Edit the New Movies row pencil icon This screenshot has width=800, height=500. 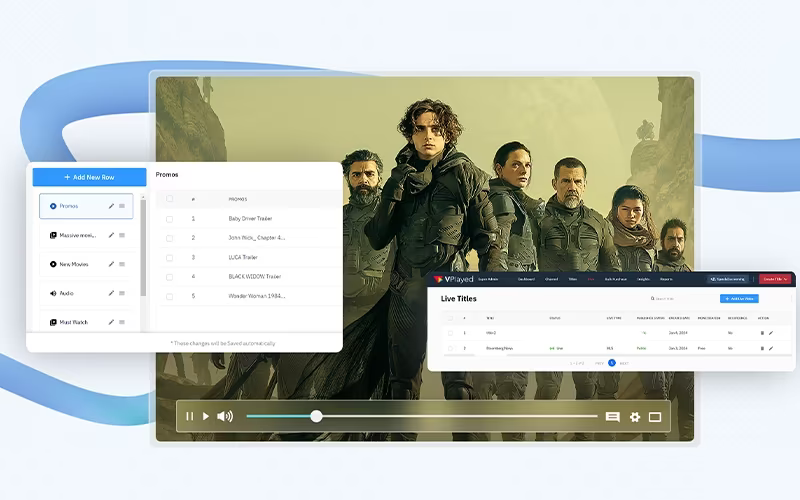(x=111, y=264)
